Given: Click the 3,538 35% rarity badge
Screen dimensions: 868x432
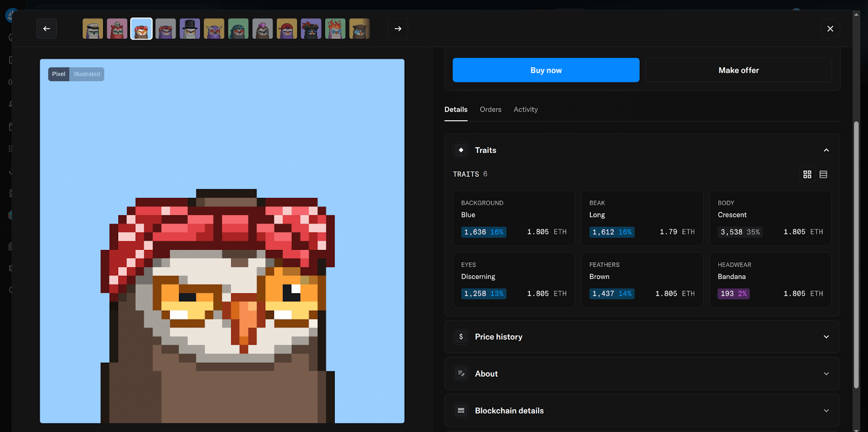Looking at the screenshot, I should point(741,232).
